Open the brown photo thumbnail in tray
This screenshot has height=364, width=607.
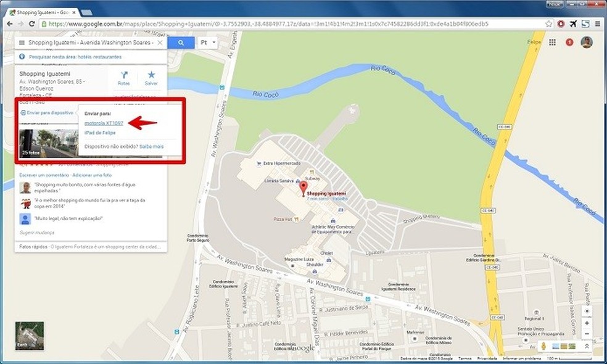pyautogui.click(x=564, y=346)
